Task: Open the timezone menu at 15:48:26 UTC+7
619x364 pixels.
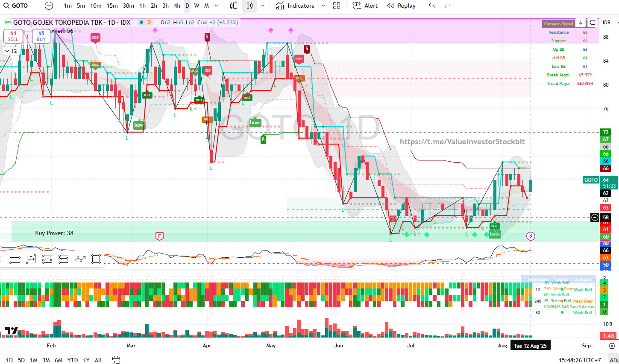Action: click(580, 360)
